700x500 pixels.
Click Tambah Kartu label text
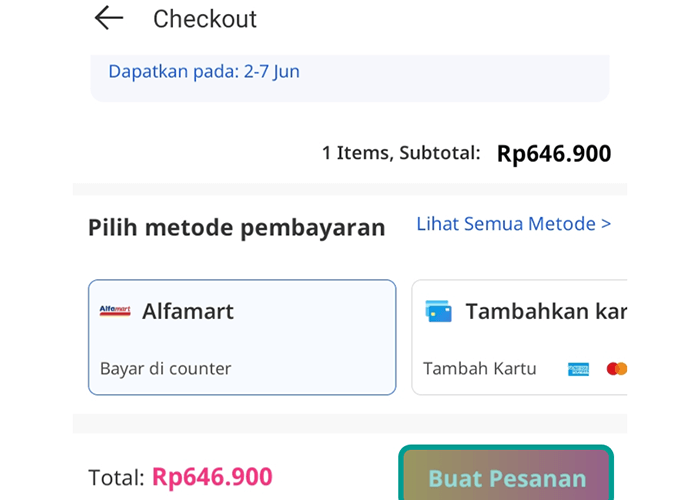(x=479, y=369)
